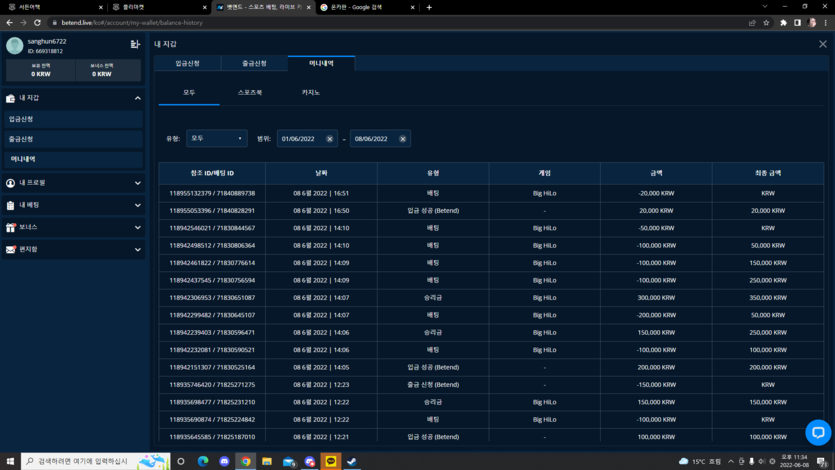Go back in browser history
Image resolution: width=835 pixels, height=470 pixels.
pyautogui.click(x=9, y=23)
